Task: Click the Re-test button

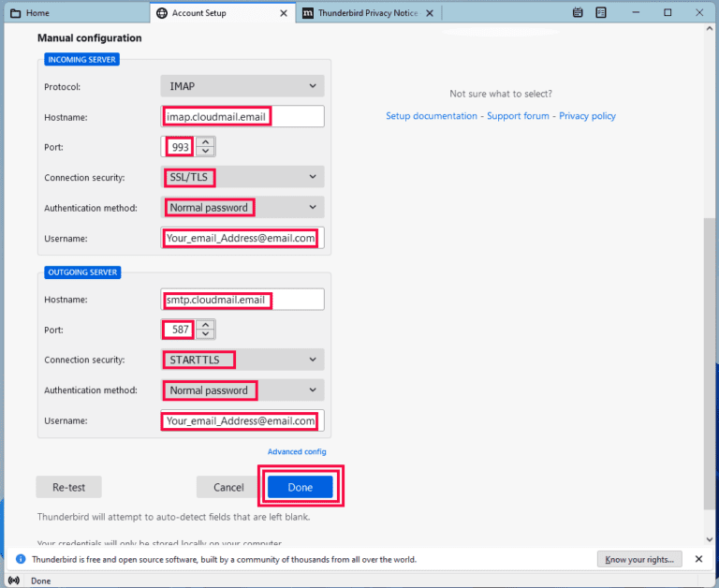Action: click(68, 487)
